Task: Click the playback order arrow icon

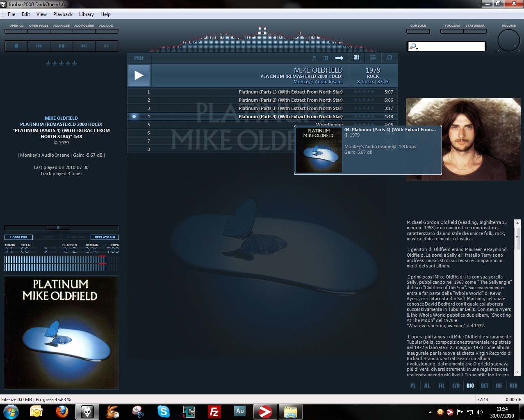Action: [x=339, y=58]
